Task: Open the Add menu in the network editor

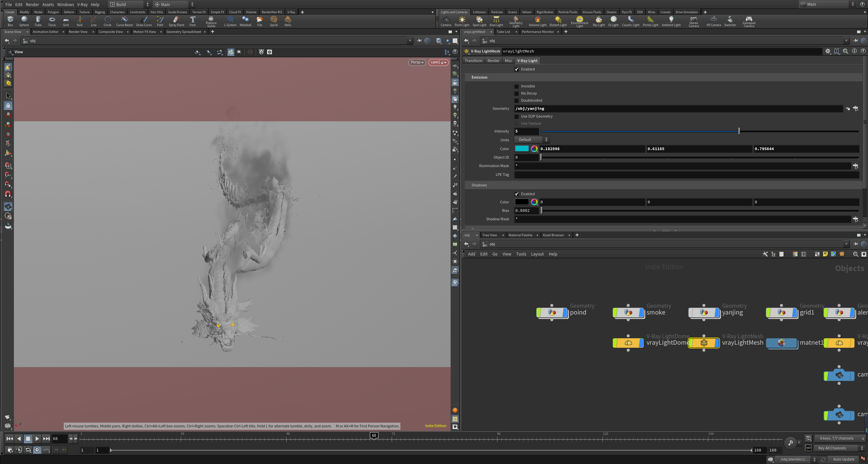Action: (x=471, y=254)
